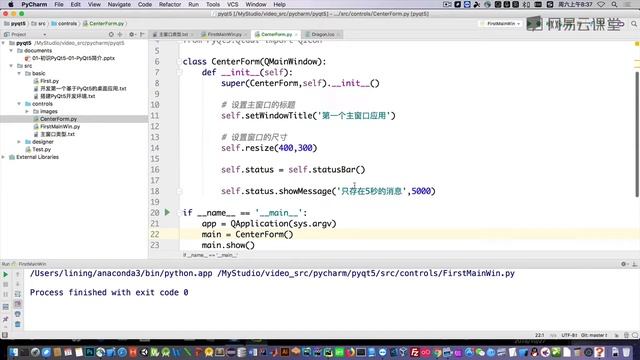The image size is (640, 360).
Task: Click the Git: master branch in status bar
Action: pyautogui.click(x=594, y=335)
